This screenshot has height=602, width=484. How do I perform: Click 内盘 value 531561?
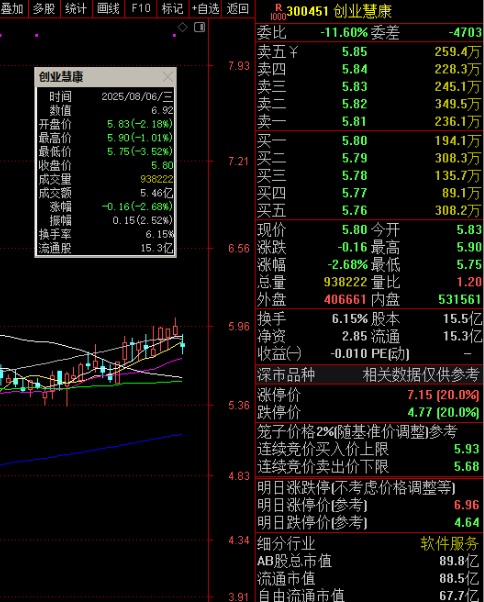click(x=460, y=299)
